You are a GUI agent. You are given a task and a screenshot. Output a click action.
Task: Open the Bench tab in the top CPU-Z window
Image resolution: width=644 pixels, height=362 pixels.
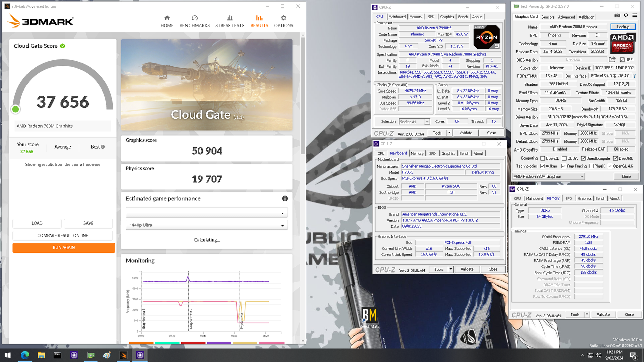click(463, 17)
